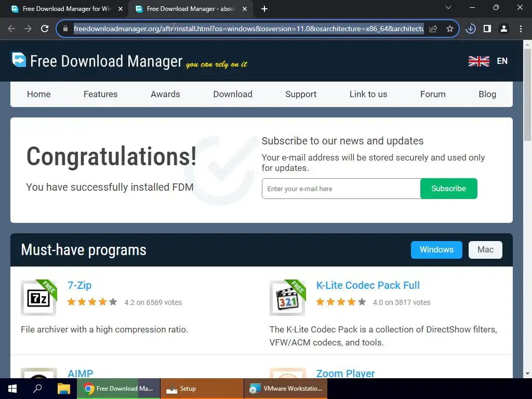Click the e-mail input field
Viewport: 532px width, 399px height.
click(x=341, y=189)
